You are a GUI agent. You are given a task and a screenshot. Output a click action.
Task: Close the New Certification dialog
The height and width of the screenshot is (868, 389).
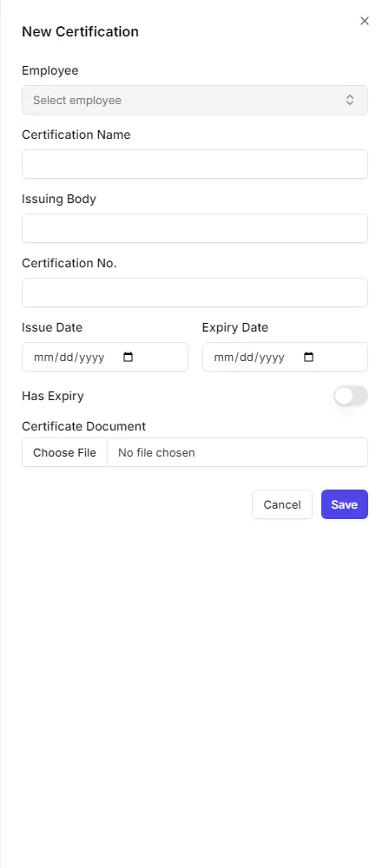(x=364, y=21)
